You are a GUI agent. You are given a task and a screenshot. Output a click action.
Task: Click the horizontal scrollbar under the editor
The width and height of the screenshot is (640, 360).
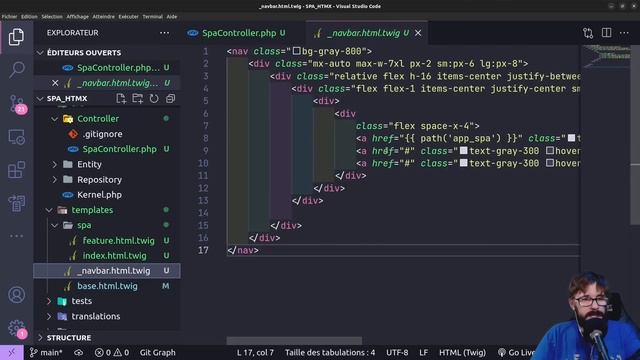pyautogui.click(x=294, y=340)
